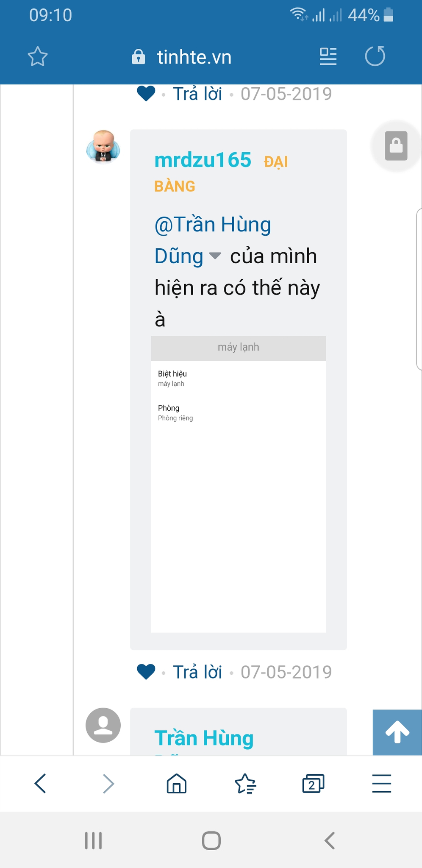
Task: Reload the page with refresh icon
Action: [375, 56]
